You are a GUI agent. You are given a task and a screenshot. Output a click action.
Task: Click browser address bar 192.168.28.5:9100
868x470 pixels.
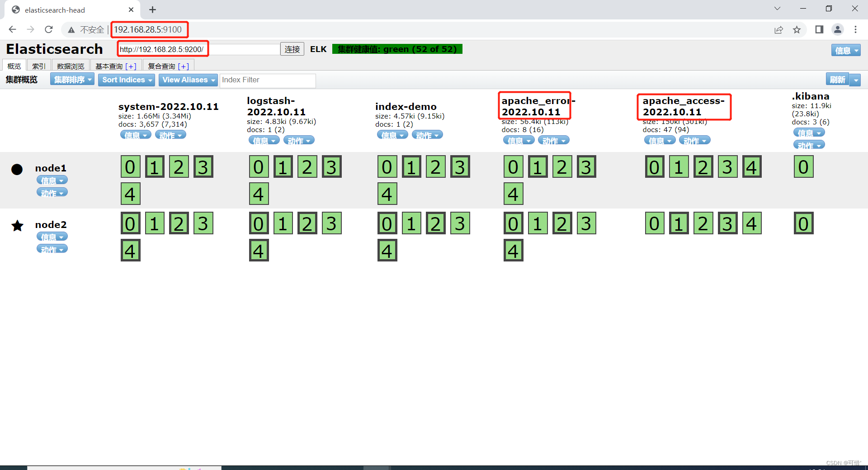click(x=148, y=29)
